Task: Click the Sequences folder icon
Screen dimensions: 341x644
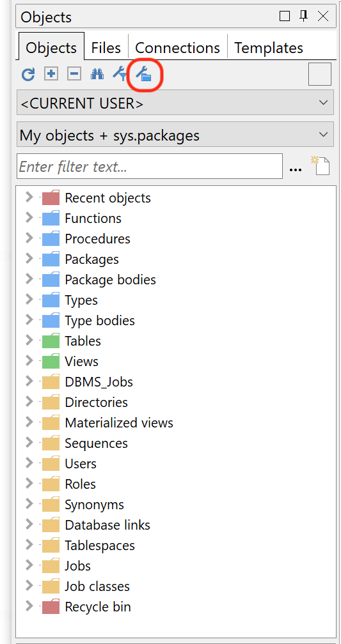Action: [x=51, y=443]
